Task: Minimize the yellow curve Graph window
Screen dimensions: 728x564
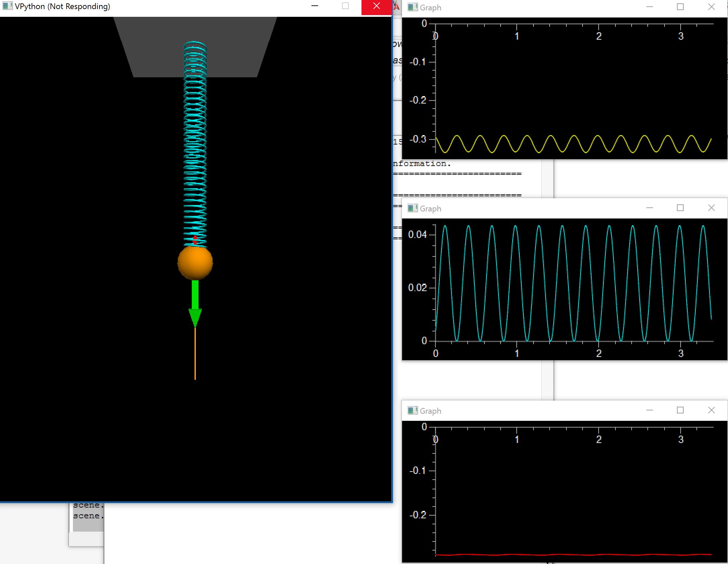Action: [x=649, y=7]
